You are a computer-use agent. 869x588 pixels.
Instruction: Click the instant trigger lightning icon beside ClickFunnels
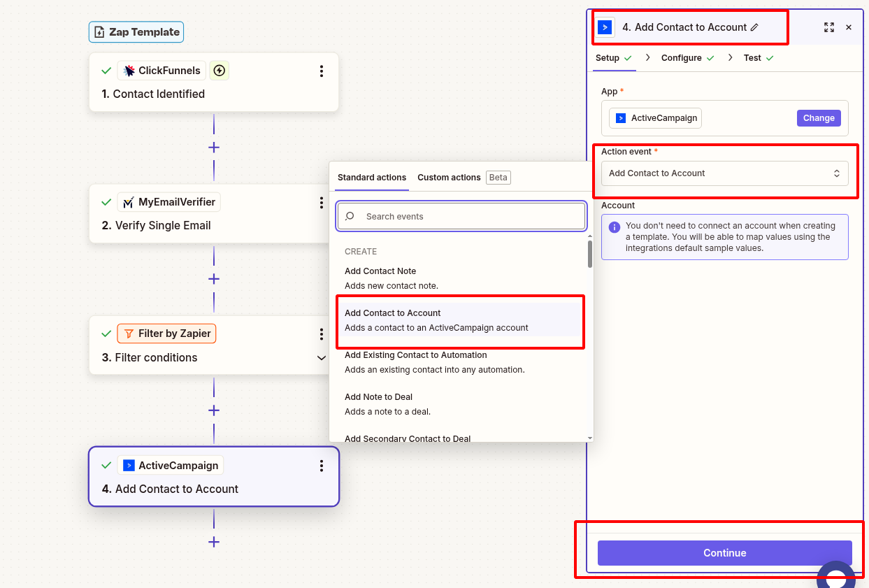click(x=219, y=70)
